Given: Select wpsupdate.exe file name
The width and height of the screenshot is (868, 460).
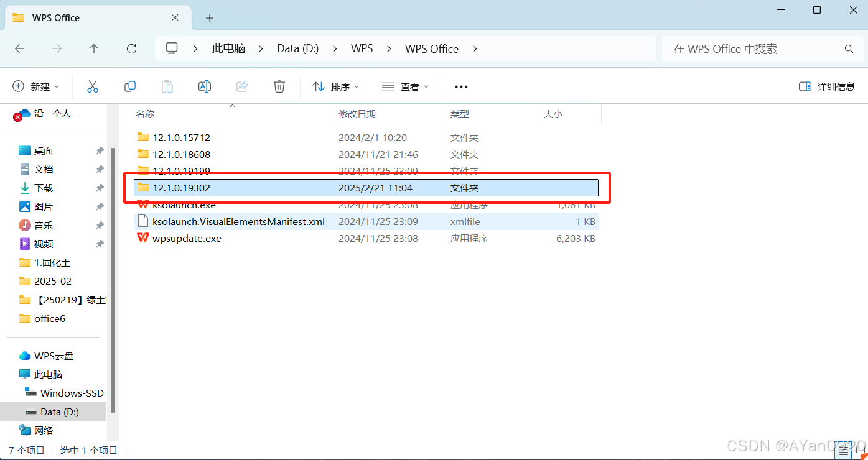Looking at the screenshot, I should (x=187, y=238).
